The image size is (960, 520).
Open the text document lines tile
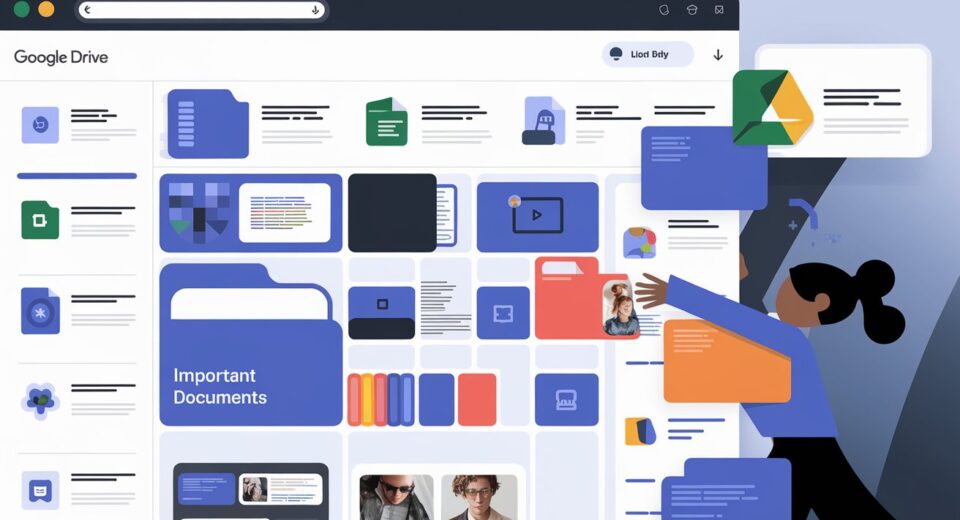(x=446, y=307)
